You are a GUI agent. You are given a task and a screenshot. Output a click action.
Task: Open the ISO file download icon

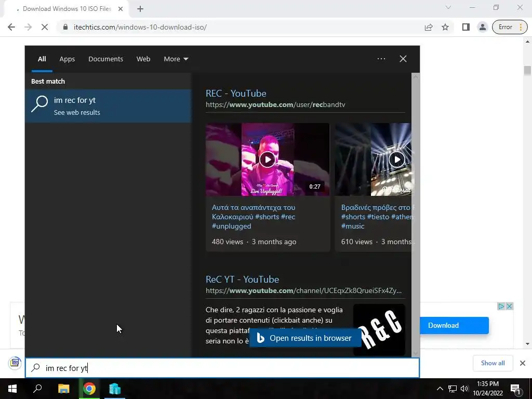click(15, 363)
